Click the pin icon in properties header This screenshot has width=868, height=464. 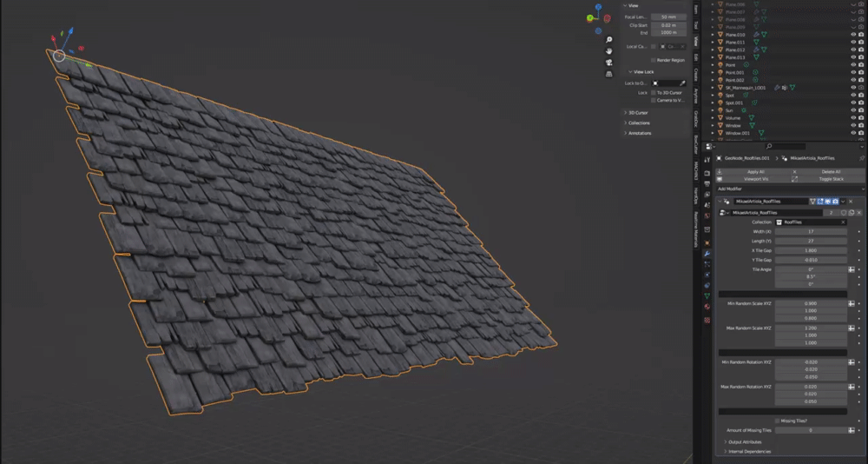pos(862,158)
